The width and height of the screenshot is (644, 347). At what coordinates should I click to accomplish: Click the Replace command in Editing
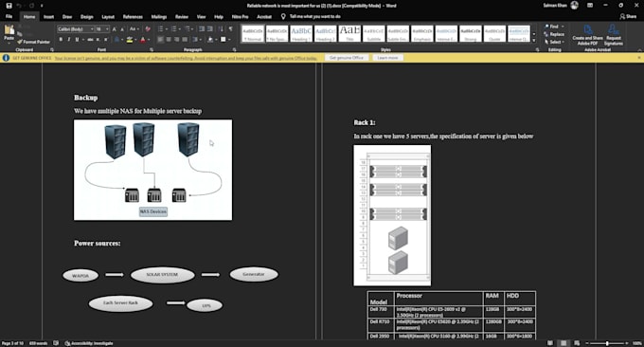pos(554,34)
